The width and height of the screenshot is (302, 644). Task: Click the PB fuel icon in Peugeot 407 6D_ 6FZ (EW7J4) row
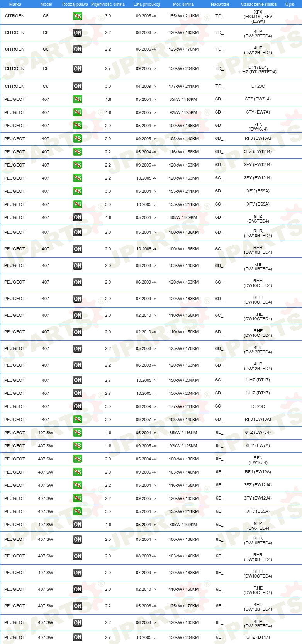point(78,99)
